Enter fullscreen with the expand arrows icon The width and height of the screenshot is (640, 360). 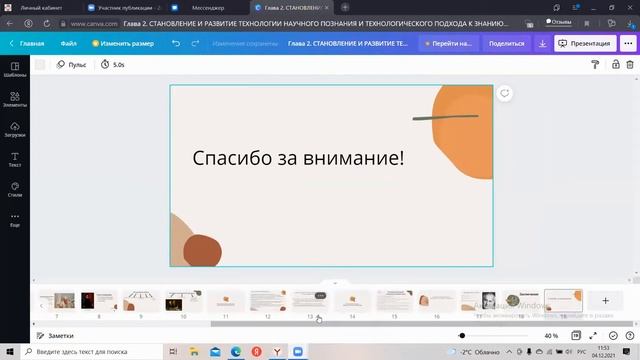point(593,336)
